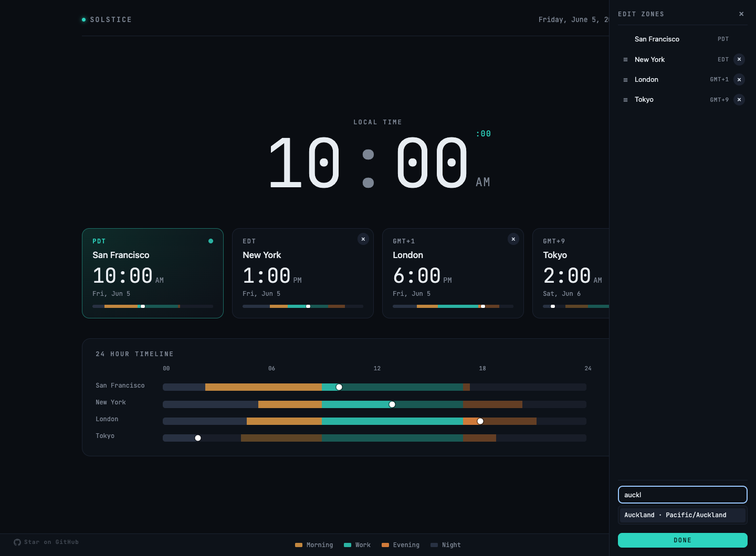The image size is (756, 556).
Task: Click the SOLSTICE logo text
Action: click(x=111, y=19)
